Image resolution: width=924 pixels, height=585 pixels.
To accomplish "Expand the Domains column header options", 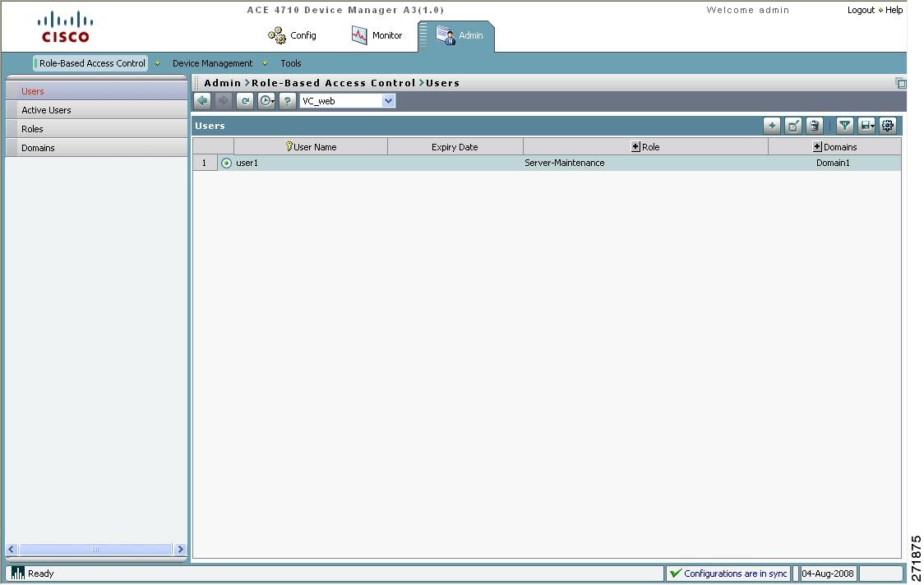I will (817, 146).
